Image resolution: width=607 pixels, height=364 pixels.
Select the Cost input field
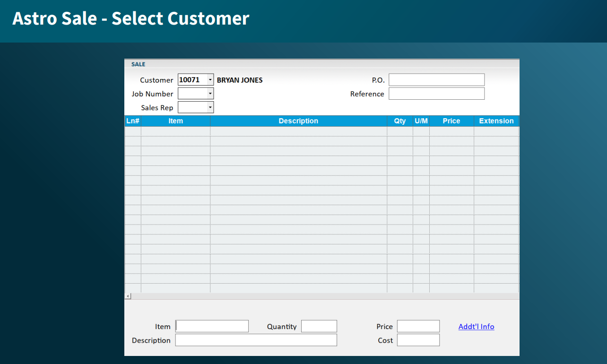[x=418, y=340]
